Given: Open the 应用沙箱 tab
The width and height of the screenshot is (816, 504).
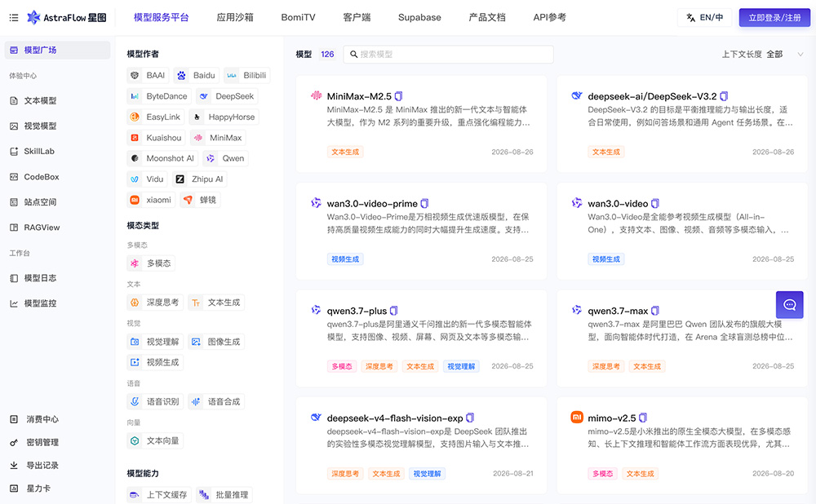Looking at the screenshot, I should point(235,17).
